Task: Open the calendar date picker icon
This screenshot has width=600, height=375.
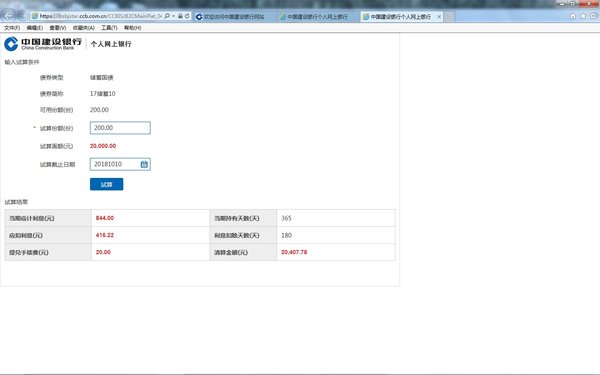Action: pyautogui.click(x=144, y=164)
